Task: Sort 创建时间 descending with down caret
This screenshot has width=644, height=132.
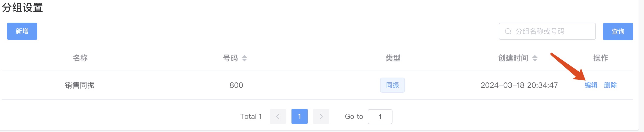Action: 535,60
